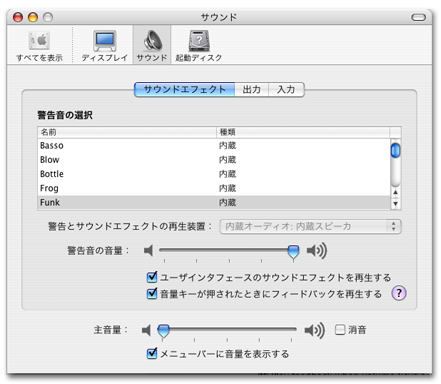Toggle メニューバーに音量を表示する checkbox
Viewport: 441px width, 384px height.
[152, 353]
